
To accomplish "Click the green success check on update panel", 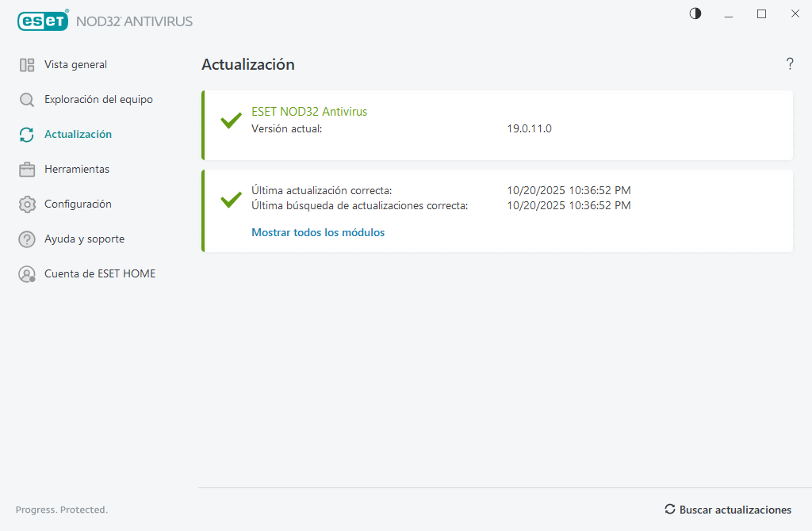I will (x=230, y=200).
